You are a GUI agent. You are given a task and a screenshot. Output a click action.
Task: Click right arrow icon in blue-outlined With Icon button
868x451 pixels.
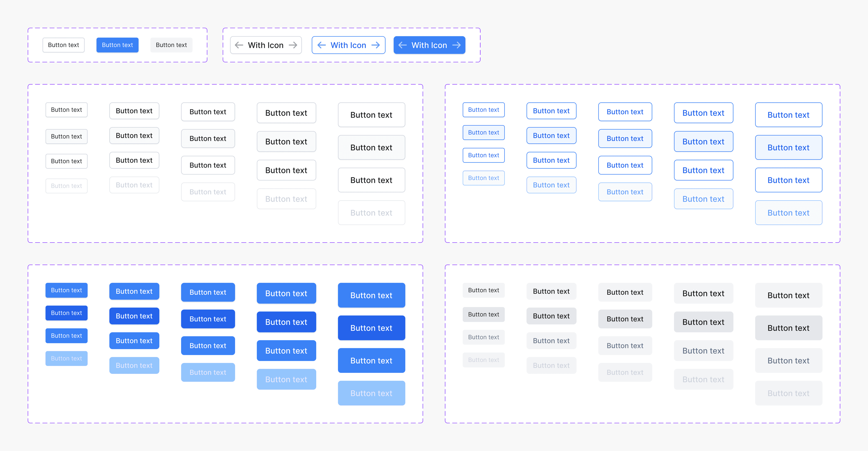pyautogui.click(x=376, y=45)
